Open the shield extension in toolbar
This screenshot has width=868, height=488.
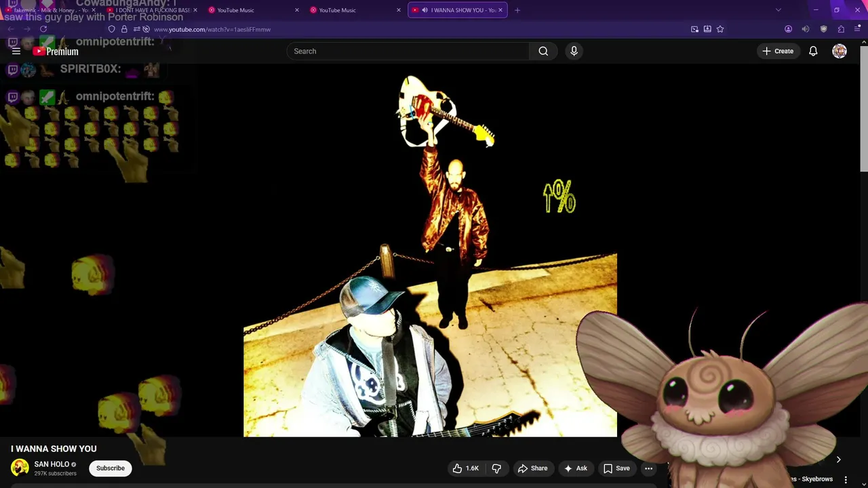(x=824, y=29)
